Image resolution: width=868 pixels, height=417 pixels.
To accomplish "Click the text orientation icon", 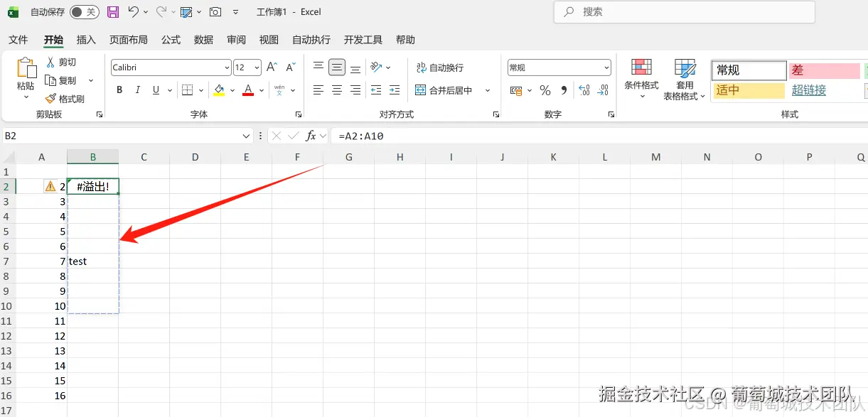I will coord(377,67).
